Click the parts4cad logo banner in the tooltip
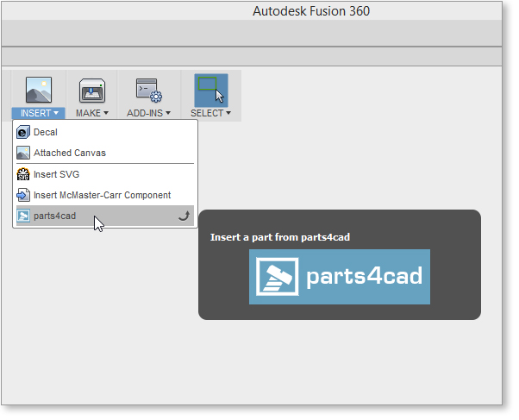 coord(339,277)
